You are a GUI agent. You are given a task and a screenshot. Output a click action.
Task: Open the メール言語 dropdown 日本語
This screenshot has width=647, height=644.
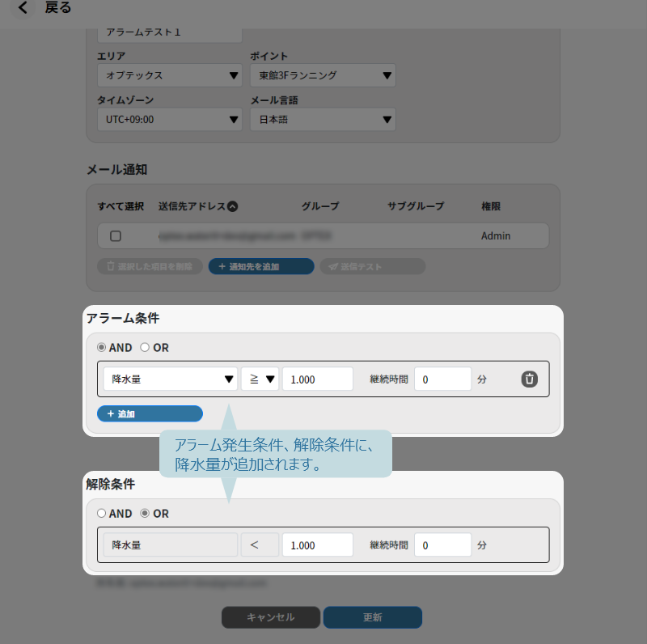click(x=323, y=119)
